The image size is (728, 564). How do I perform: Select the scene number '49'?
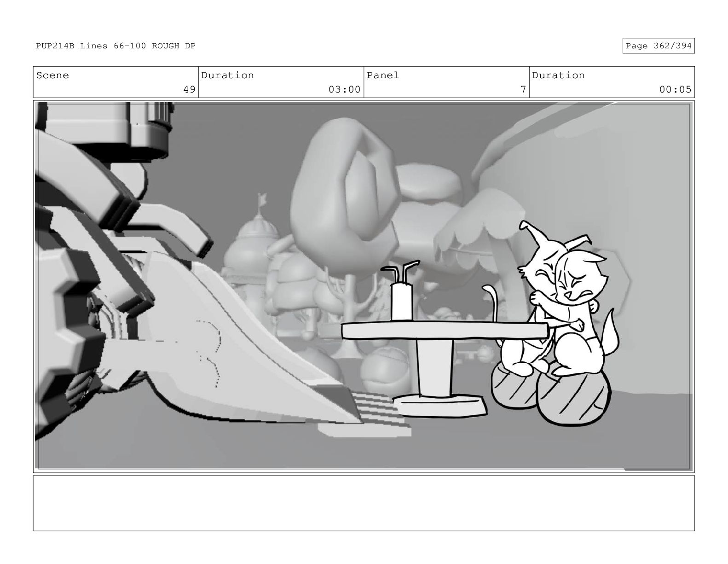point(189,89)
